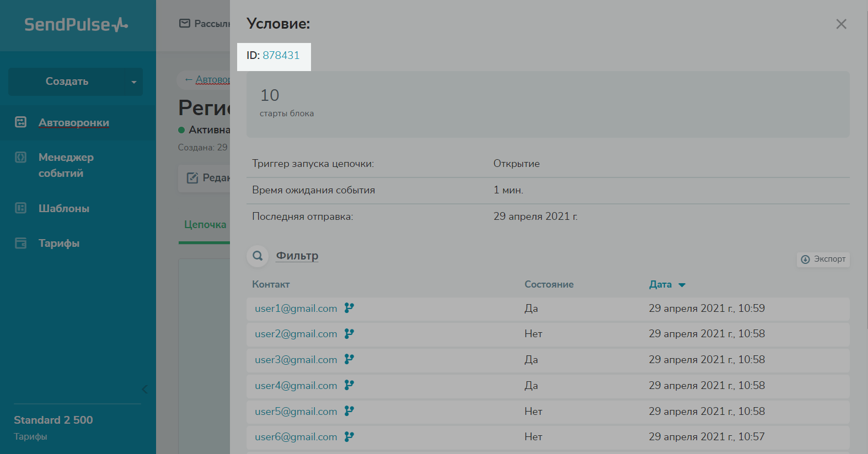
Task: Expand the Создать dropdown button
Action: (x=133, y=82)
